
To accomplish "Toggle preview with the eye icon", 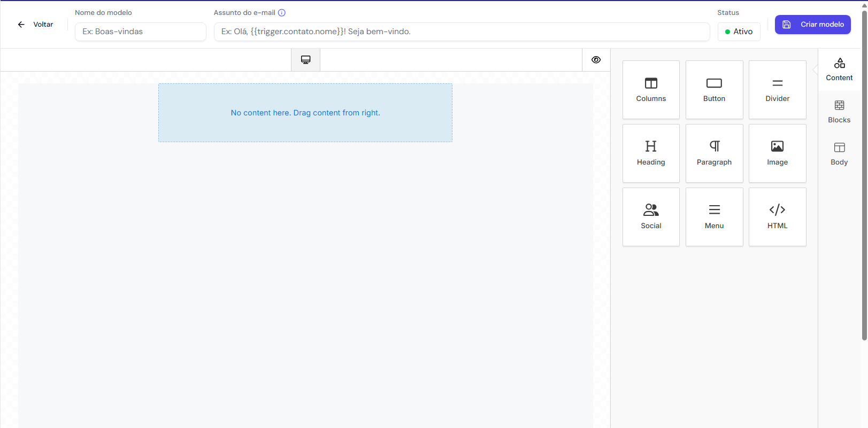I will [x=596, y=60].
